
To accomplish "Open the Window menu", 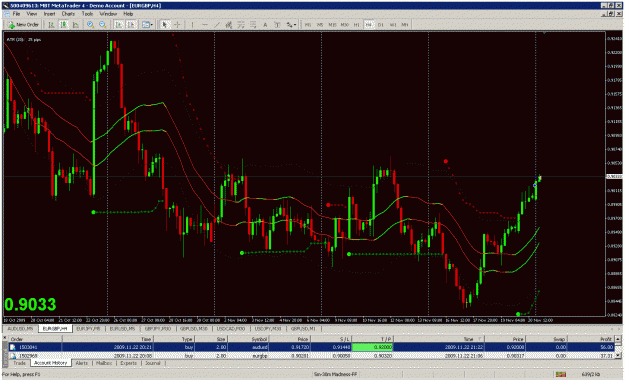I will (x=108, y=14).
